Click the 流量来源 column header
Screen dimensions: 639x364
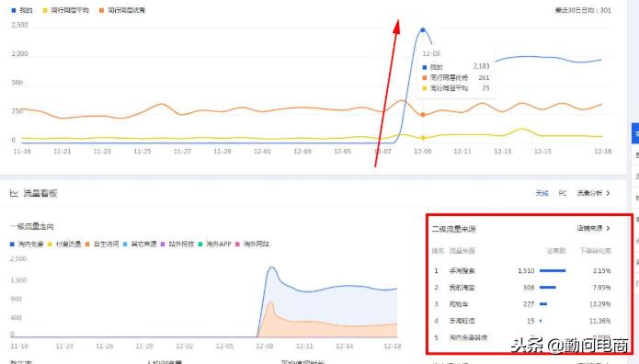[462, 251]
